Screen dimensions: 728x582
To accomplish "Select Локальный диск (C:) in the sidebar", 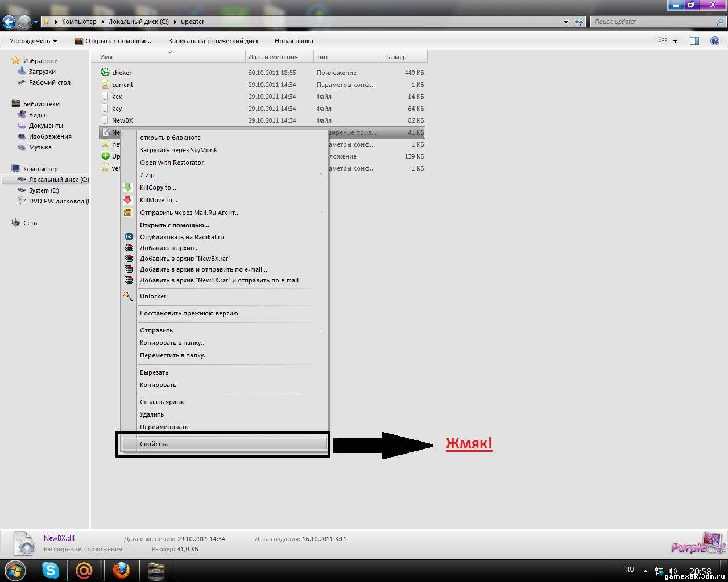I will click(x=58, y=180).
